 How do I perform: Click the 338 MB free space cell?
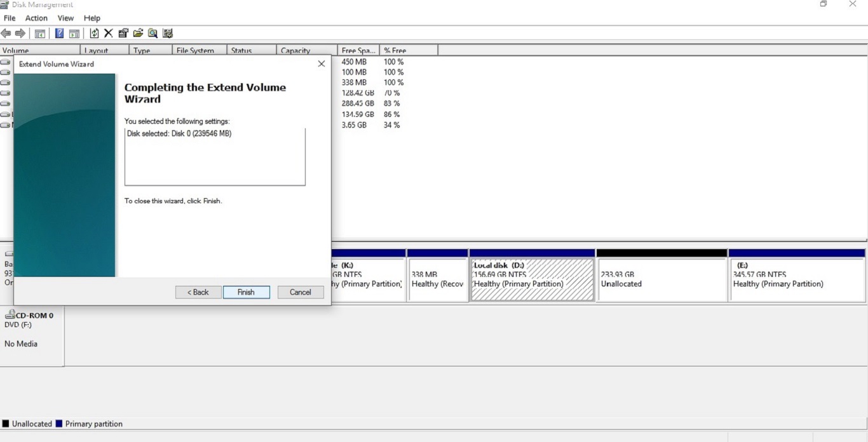pos(354,83)
